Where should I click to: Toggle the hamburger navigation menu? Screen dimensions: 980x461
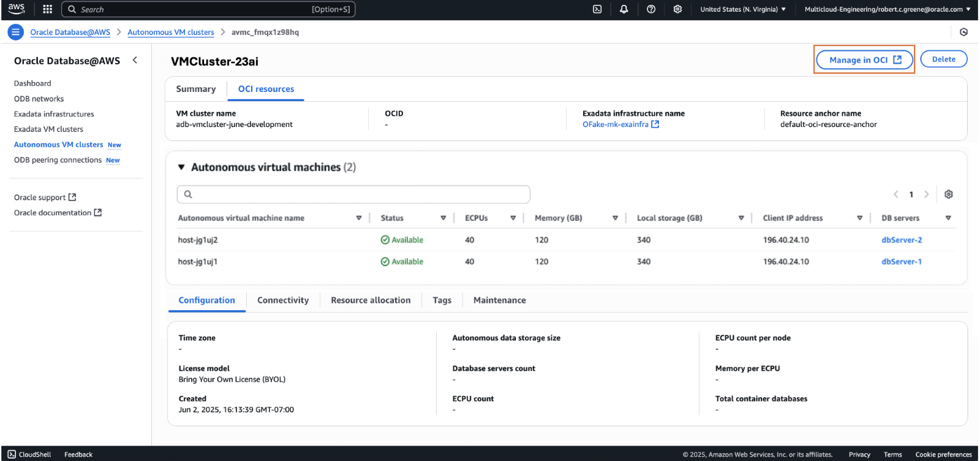16,32
